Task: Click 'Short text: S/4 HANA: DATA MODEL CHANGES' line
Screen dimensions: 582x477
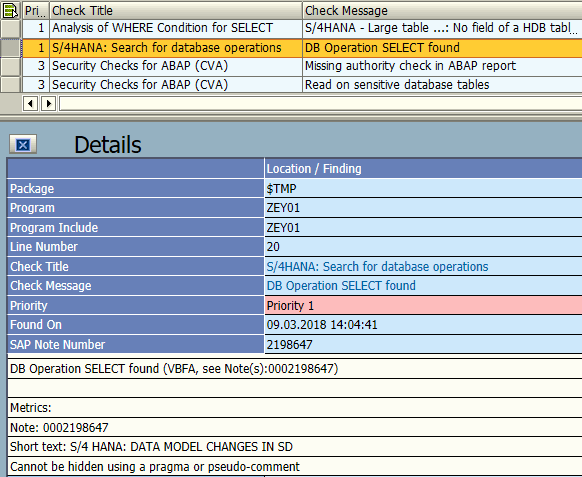Action: click(295, 447)
